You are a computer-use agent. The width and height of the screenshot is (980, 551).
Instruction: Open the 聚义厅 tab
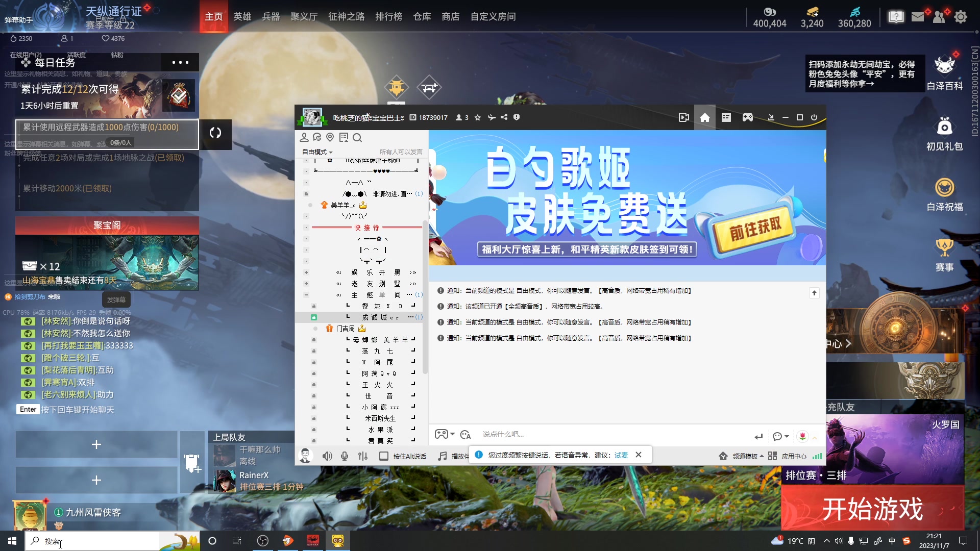(x=304, y=17)
